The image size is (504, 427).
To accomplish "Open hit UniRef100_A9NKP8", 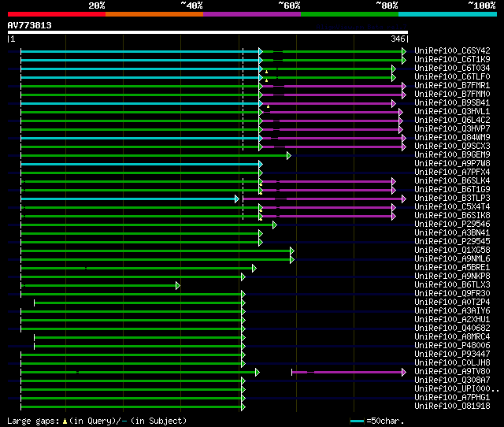I will tap(452, 277).
